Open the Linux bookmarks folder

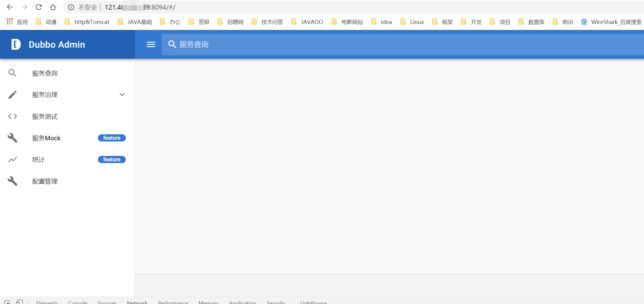pyautogui.click(x=412, y=22)
